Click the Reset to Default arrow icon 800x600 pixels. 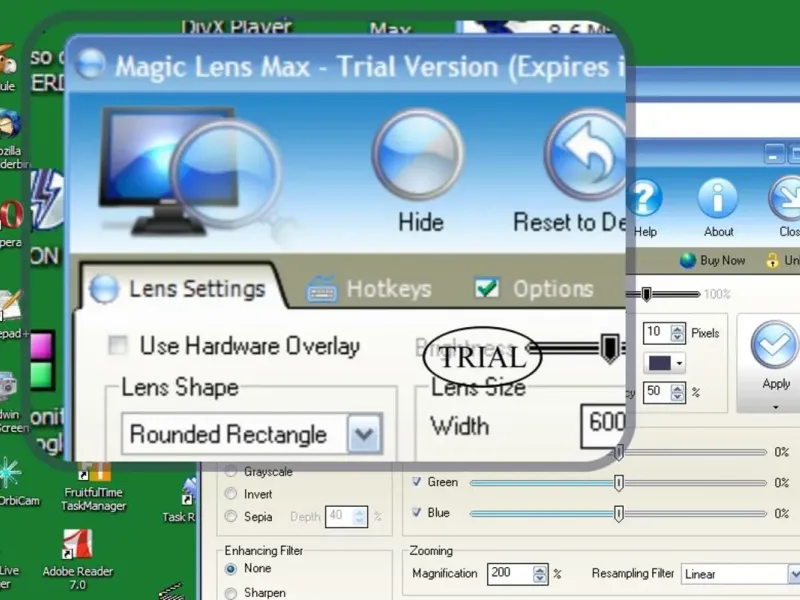tap(586, 154)
